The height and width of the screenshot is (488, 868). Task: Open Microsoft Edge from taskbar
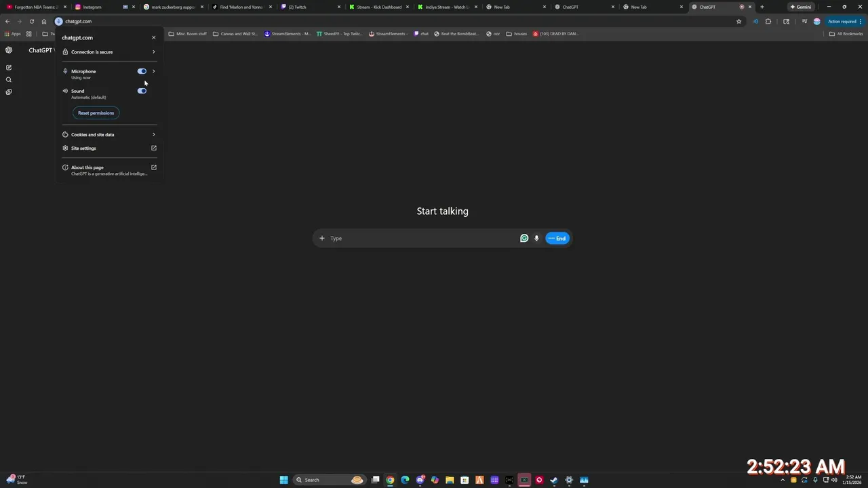coord(405,480)
